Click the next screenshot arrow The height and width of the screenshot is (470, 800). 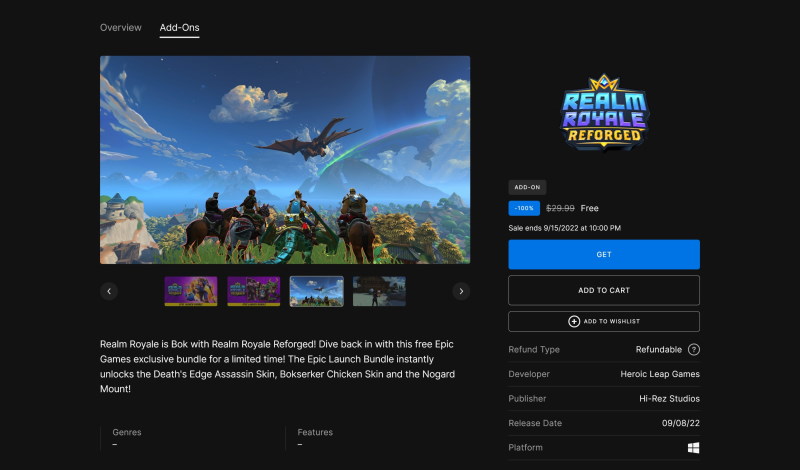[461, 291]
